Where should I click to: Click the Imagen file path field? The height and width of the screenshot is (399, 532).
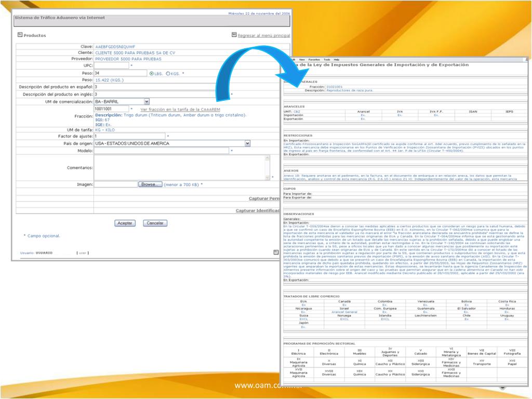[x=115, y=184]
